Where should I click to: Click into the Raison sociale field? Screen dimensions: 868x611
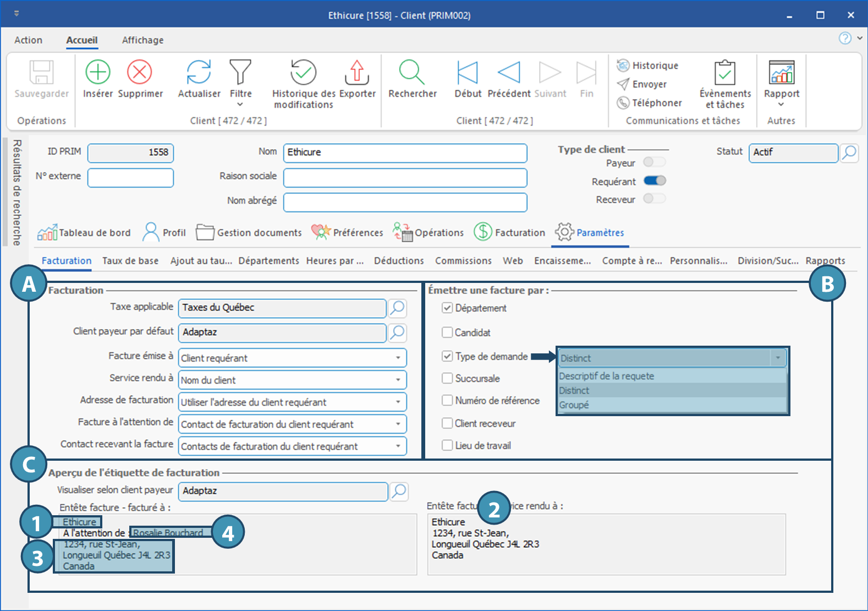tap(405, 178)
